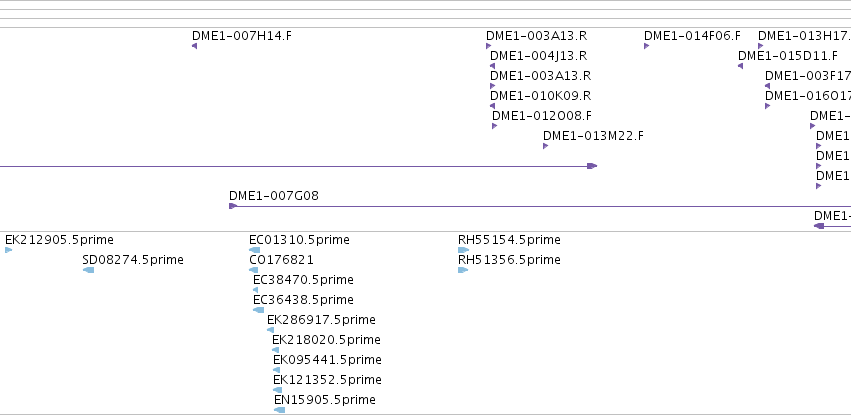The width and height of the screenshot is (851, 415).
Task: Select the arrowhead ending the long purple span
Action: point(592,166)
